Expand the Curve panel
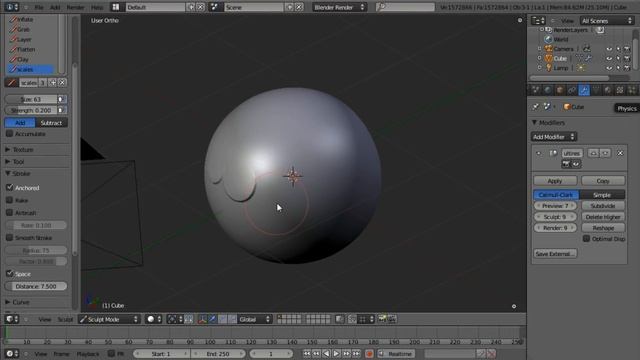 [8, 302]
